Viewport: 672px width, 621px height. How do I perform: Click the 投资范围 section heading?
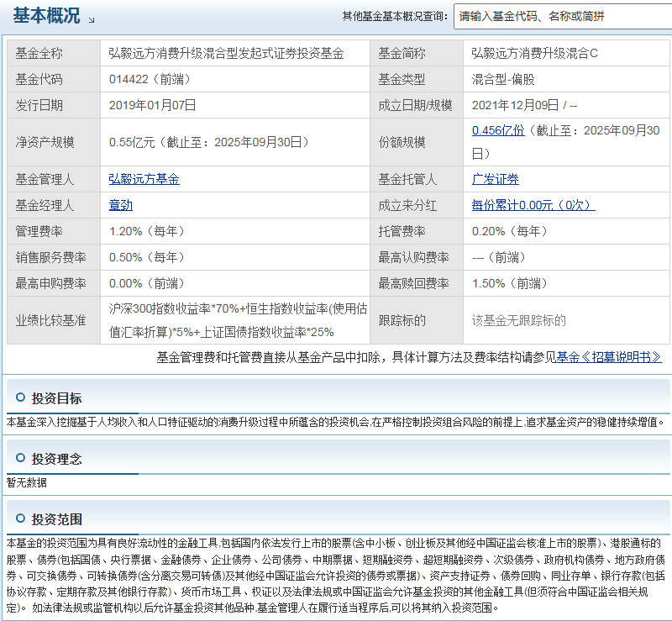pos(56,519)
